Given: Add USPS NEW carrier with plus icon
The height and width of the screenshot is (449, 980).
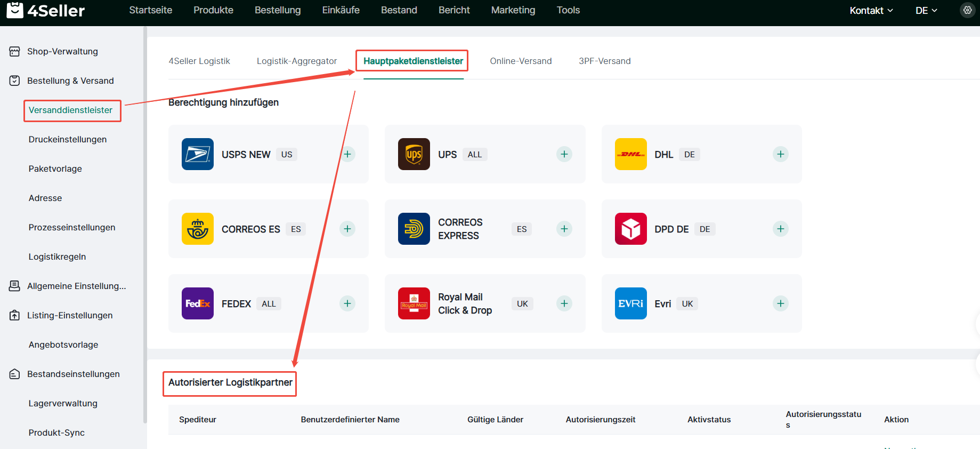Looking at the screenshot, I should point(347,154).
